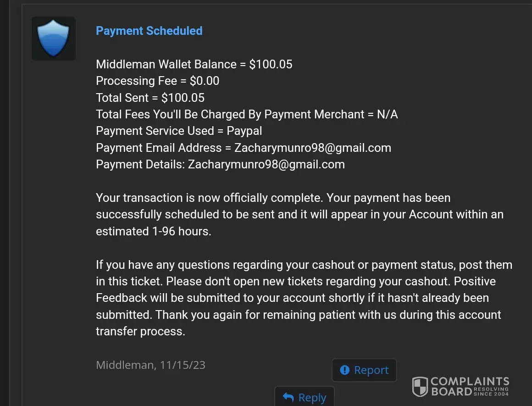Click the 11/15/23 post date
This screenshot has width=532, height=406.
(x=183, y=365)
